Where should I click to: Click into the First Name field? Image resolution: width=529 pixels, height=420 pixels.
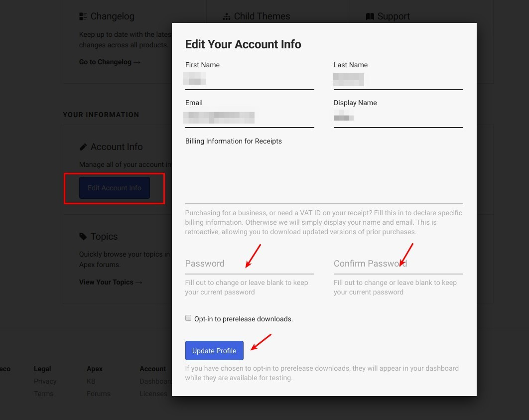pos(250,80)
